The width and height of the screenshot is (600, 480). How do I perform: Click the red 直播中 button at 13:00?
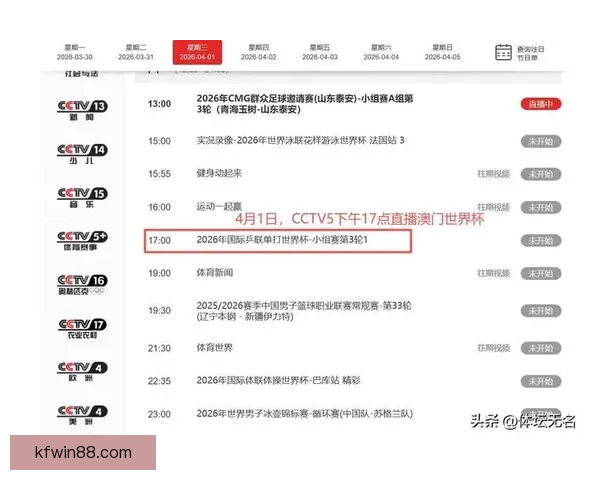coord(541,104)
